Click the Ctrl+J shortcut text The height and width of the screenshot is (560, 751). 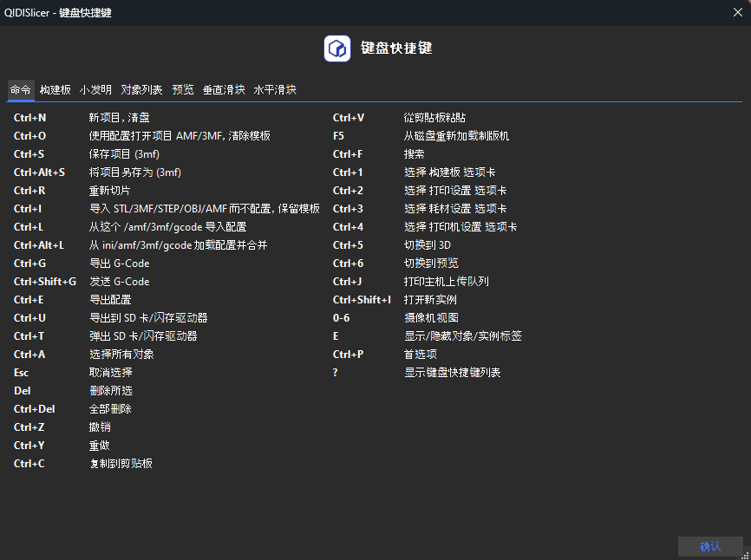347,282
